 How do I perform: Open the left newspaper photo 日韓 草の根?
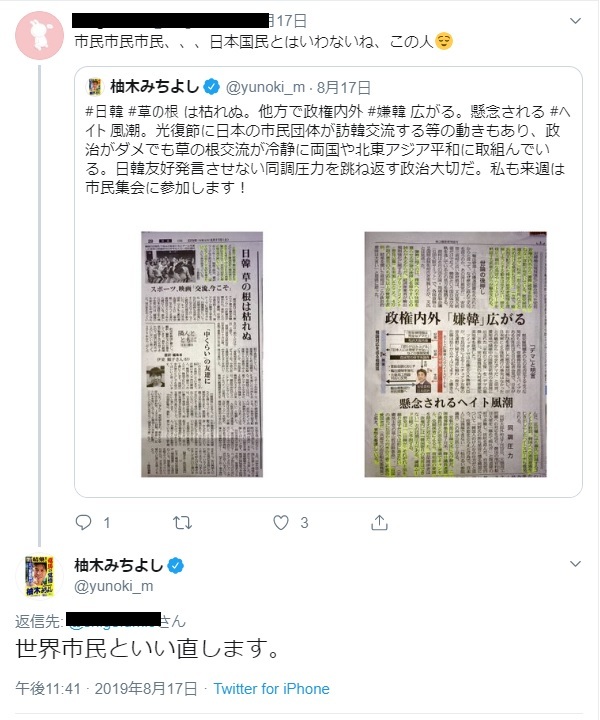tap(202, 354)
